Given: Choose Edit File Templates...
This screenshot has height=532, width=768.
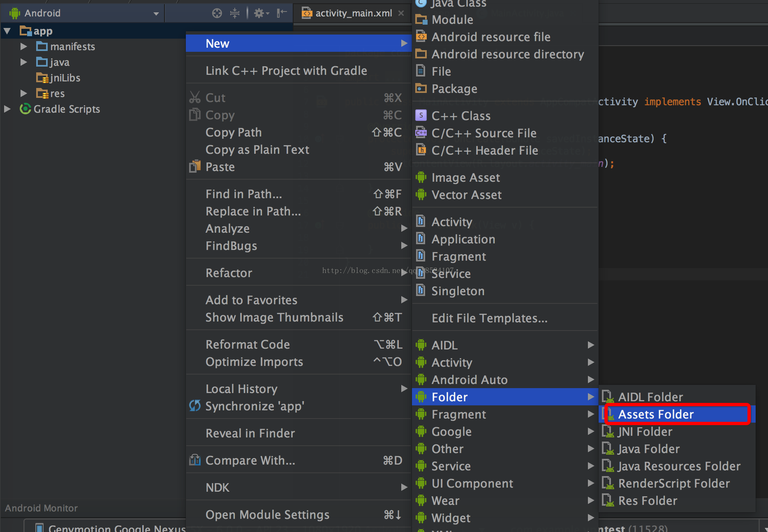Looking at the screenshot, I should pos(505,318).
